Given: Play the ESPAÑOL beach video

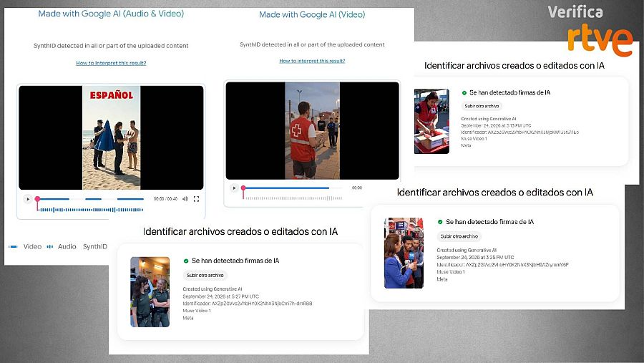Looking at the screenshot, I should [x=28, y=199].
